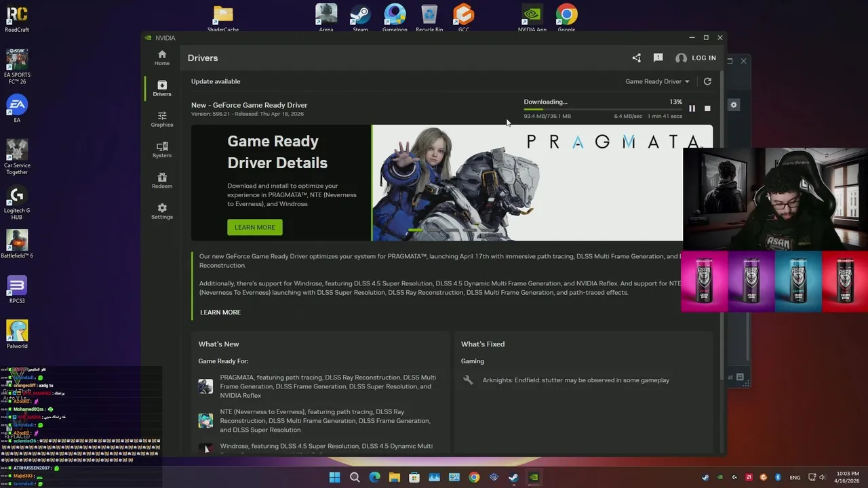Click the Bluetooth icon in system tray
The width and height of the screenshot is (868, 488).
[778, 477]
